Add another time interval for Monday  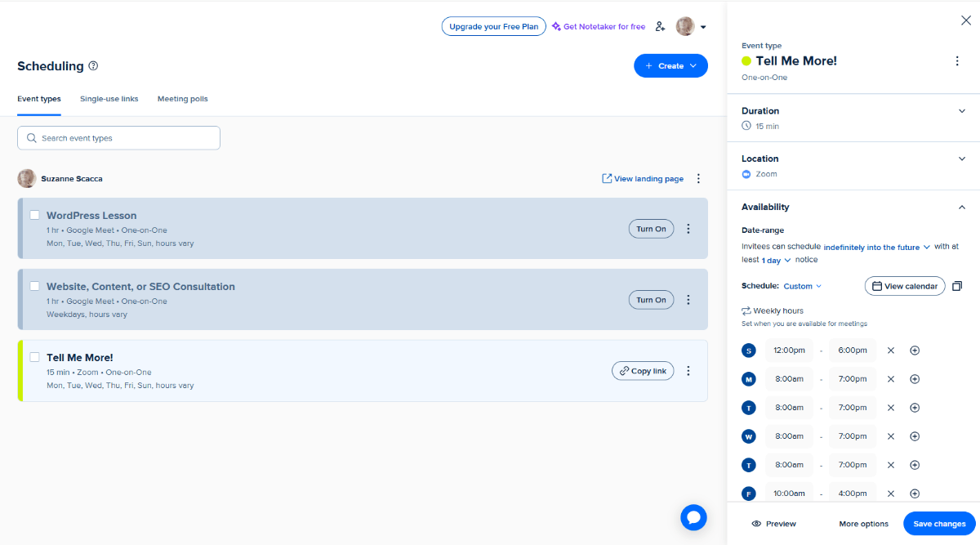(915, 379)
